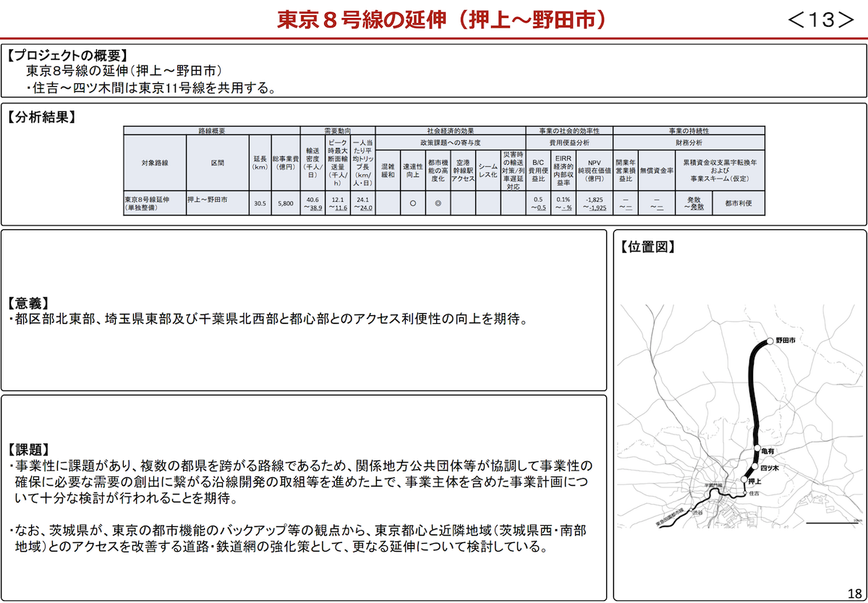Click the 野田市 station marker on map
Image resolution: width=868 pixels, height=603 pixels.
(x=770, y=341)
